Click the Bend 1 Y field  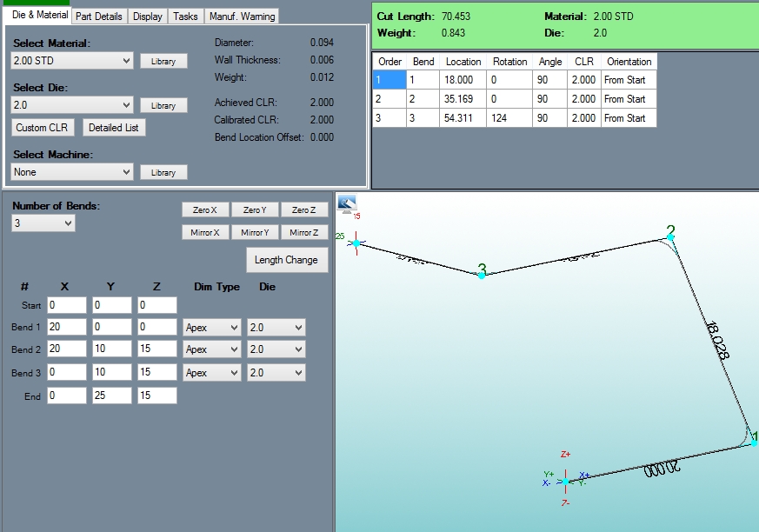pos(112,327)
